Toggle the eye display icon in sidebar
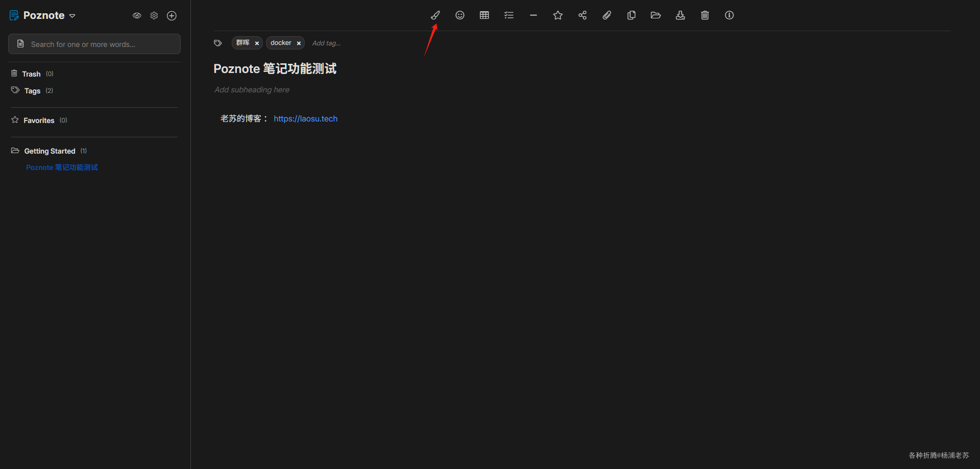Viewport: 980px width, 469px height. coord(137,16)
